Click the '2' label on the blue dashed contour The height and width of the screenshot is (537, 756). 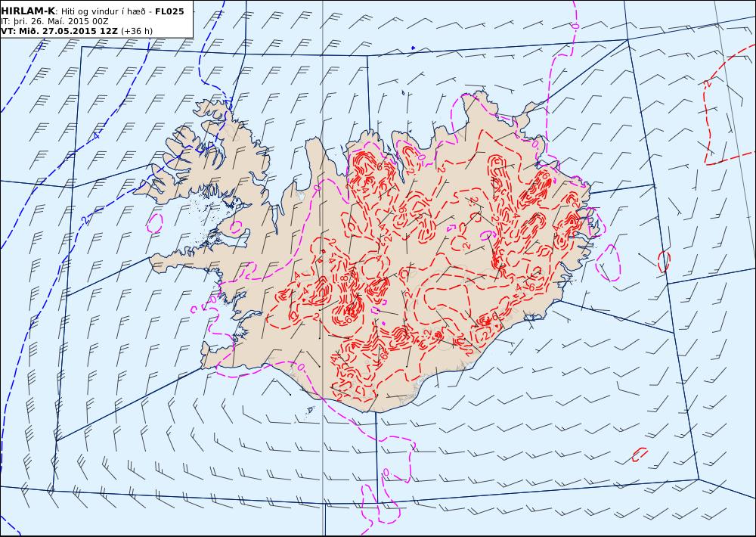[x=85, y=220]
